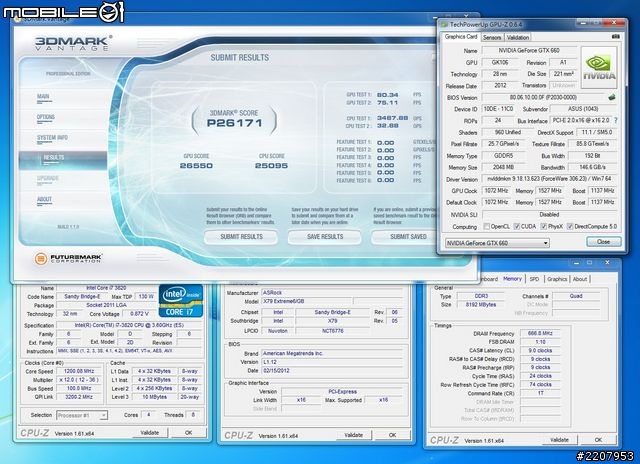
Task: Select the Graphics Card tab in GPU-Z
Action: coord(461,37)
